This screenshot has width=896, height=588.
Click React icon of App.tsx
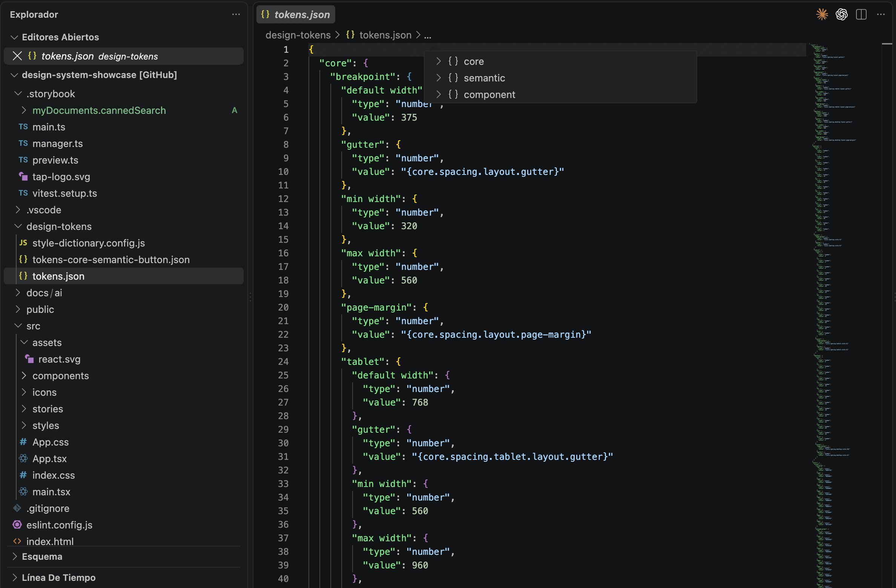(x=23, y=458)
